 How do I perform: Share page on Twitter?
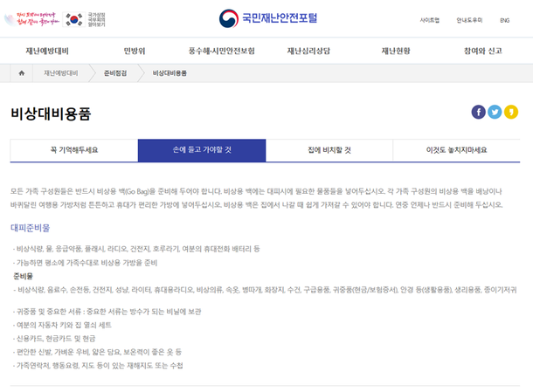(495, 112)
